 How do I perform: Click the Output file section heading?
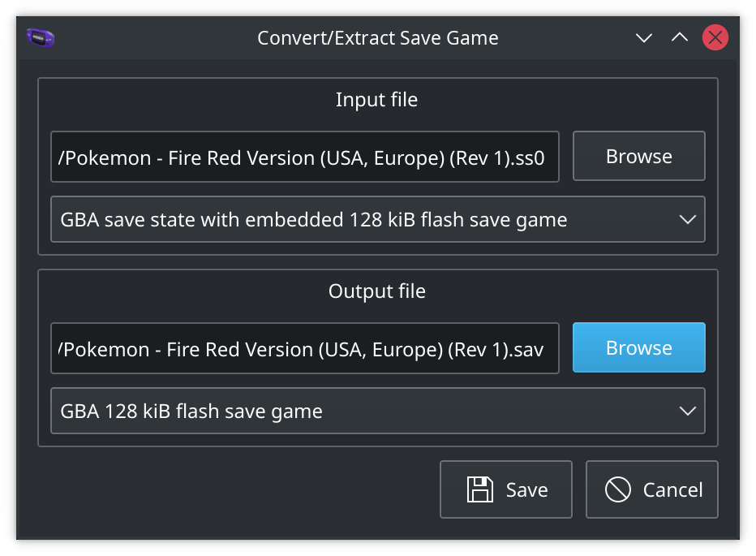tap(377, 291)
